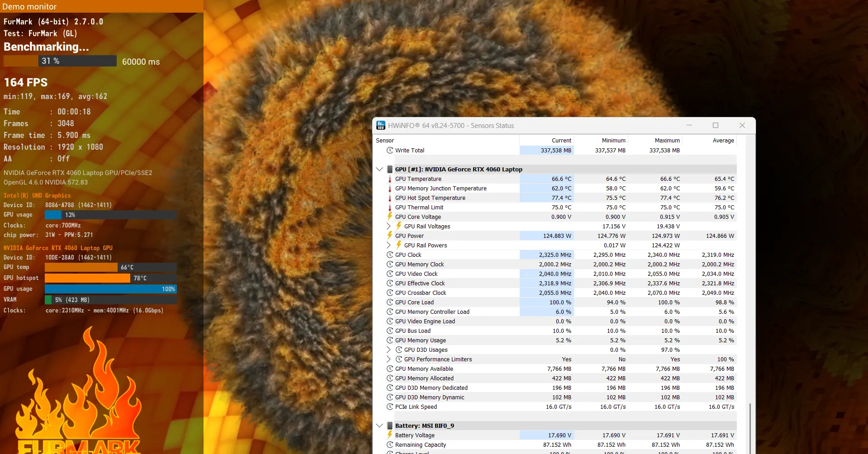Click the GPU Rail Voltages lightning icon
868x454 pixels.
[398, 226]
